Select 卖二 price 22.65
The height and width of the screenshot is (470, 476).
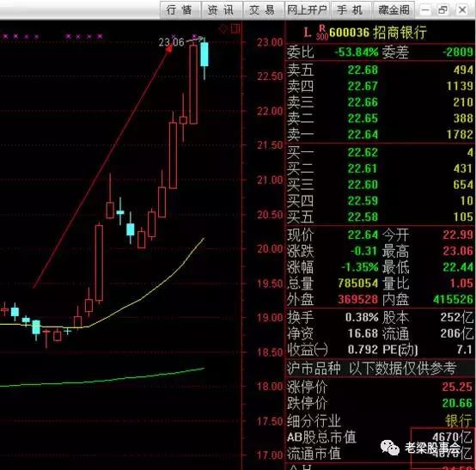click(x=363, y=118)
